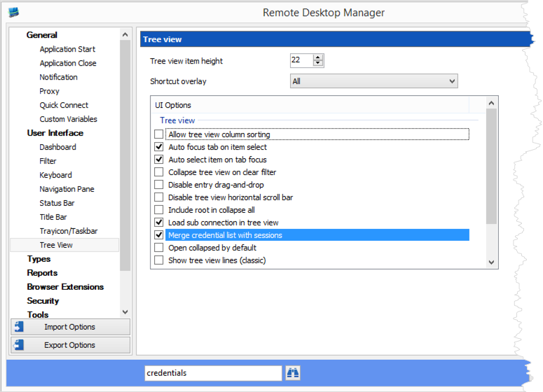Uncheck Auto focus tab on item select
The width and height of the screenshot is (543, 392).
click(x=159, y=147)
